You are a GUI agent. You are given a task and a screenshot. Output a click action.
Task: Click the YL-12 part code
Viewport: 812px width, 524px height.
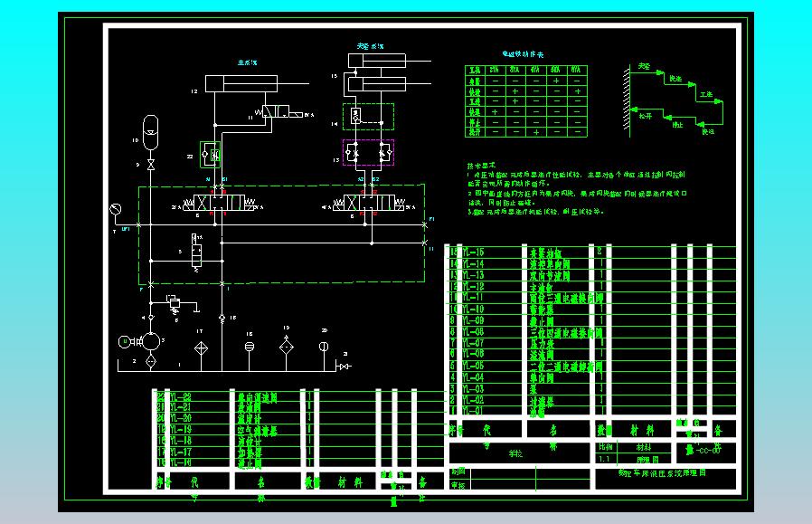pos(473,286)
